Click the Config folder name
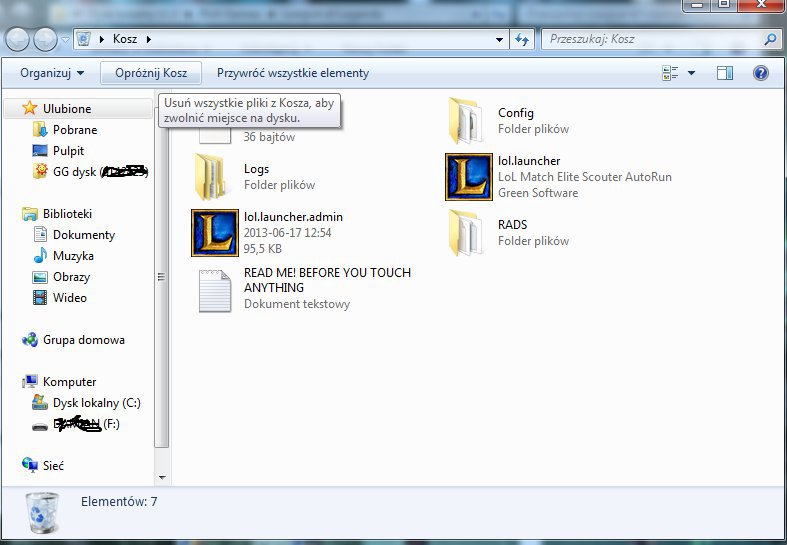Image resolution: width=787 pixels, height=545 pixels. (x=516, y=113)
